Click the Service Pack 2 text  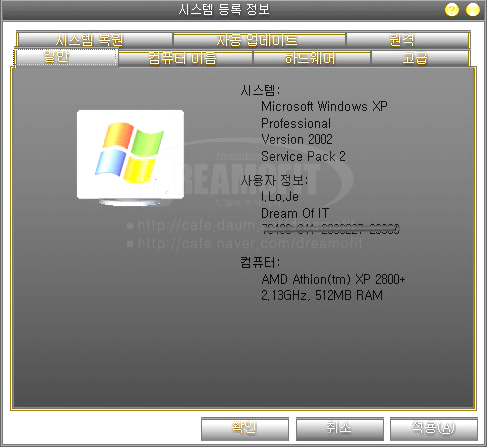coord(303,156)
